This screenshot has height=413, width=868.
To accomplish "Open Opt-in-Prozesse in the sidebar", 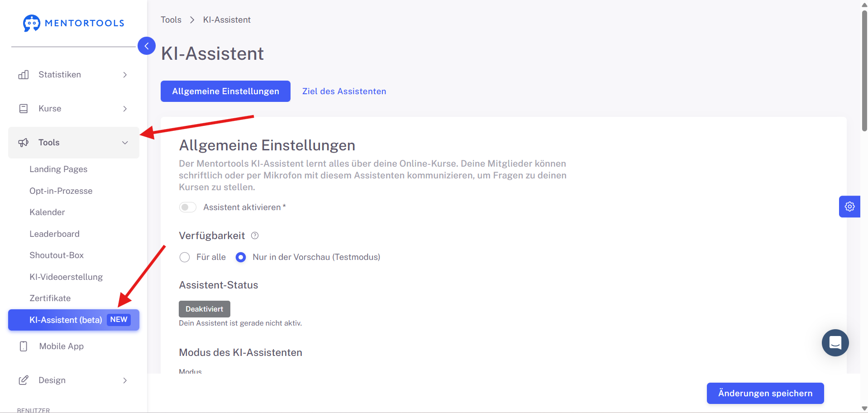I will pyautogui.click(x=61, y=191).
